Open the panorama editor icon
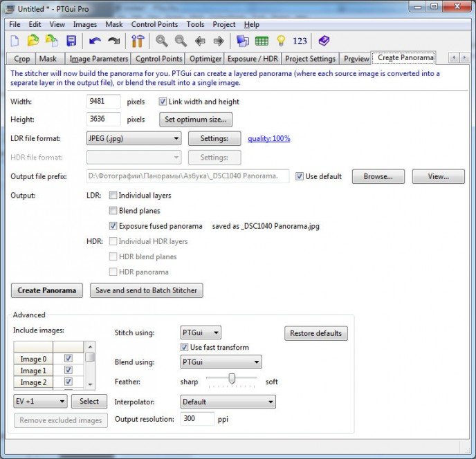Screen dimensions: 476x459 [x=243, y=41]
